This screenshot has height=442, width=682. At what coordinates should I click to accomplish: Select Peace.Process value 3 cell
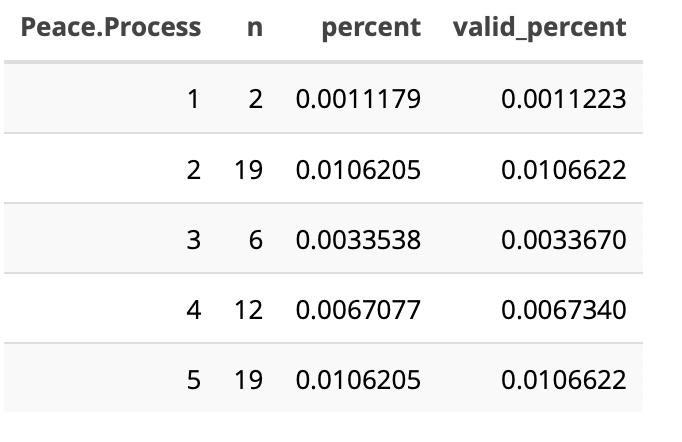(193, 240)
